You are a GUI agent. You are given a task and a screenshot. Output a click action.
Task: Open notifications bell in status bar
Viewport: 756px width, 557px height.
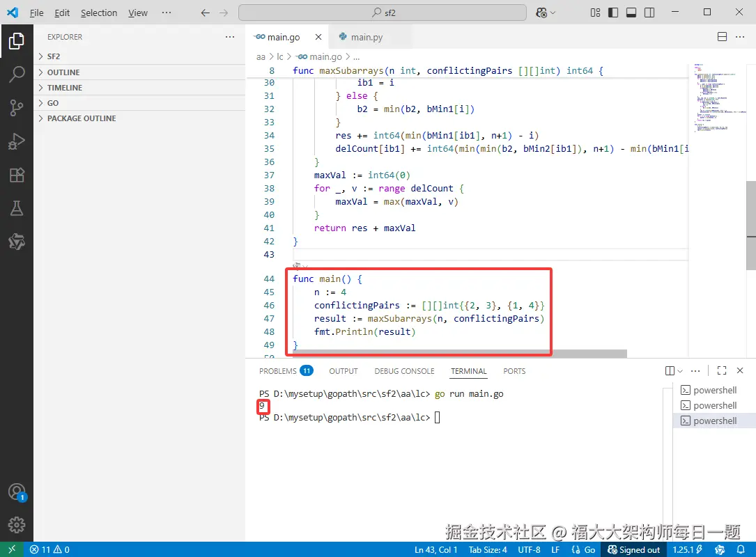pos(741,549)
